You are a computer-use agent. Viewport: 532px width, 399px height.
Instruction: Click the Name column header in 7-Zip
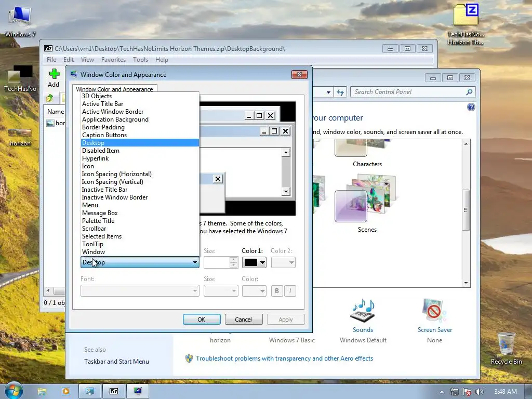click(x=55, y=112)
